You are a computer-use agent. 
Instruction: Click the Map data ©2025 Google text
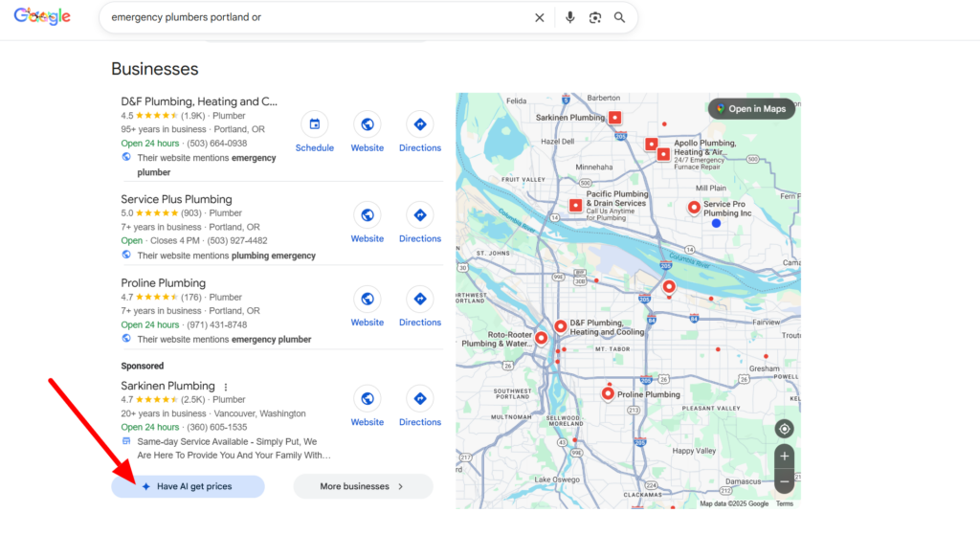tap(734, 503)
